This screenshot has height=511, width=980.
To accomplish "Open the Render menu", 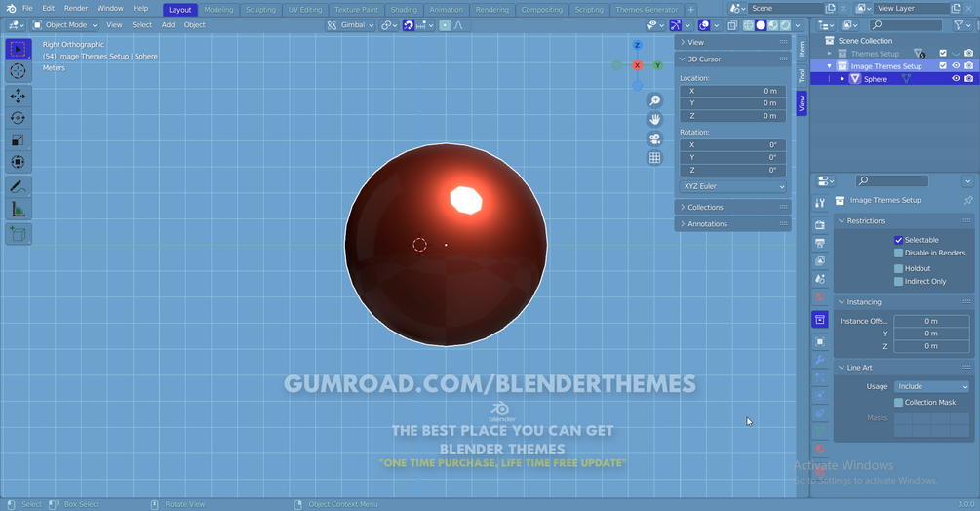I will pos(76,9).
